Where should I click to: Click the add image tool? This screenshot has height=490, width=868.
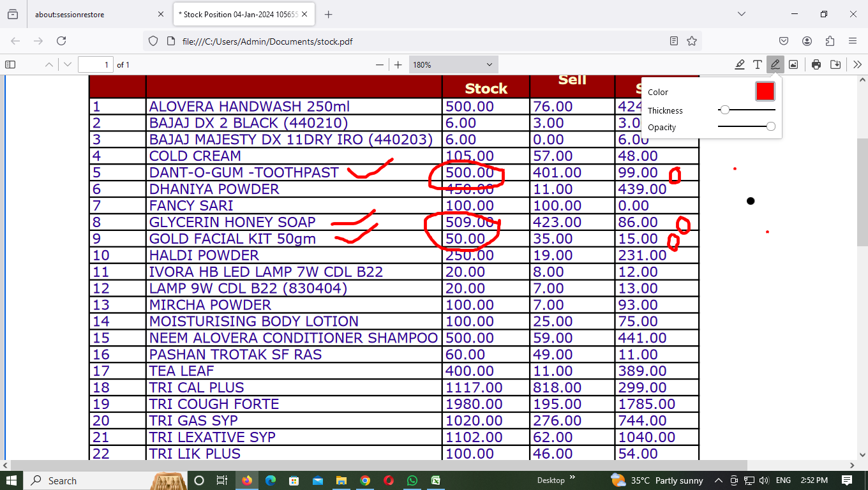(x=793, y=64)
